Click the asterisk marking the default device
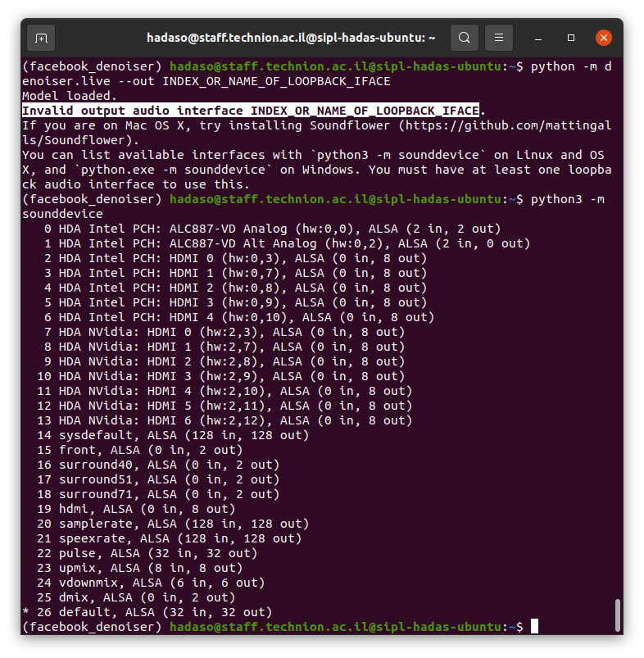The height and width of the screenshot is (658, 644). point(25,612)
